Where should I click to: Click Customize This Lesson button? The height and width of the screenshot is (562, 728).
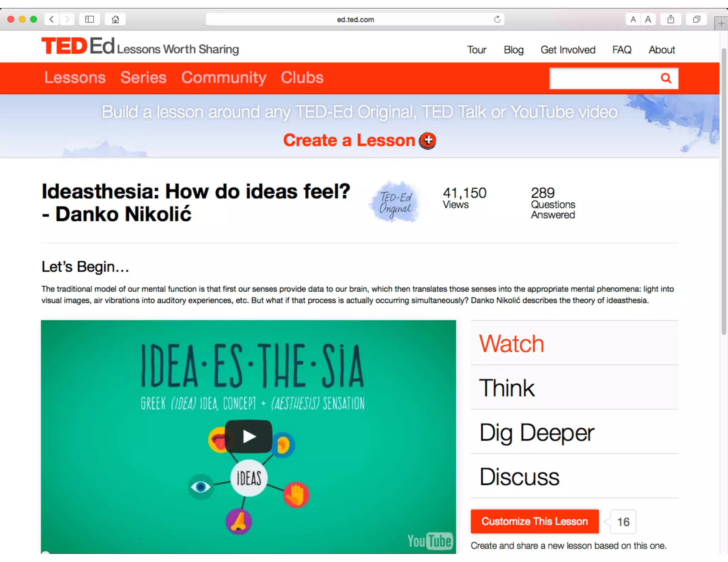coord(535,522)
